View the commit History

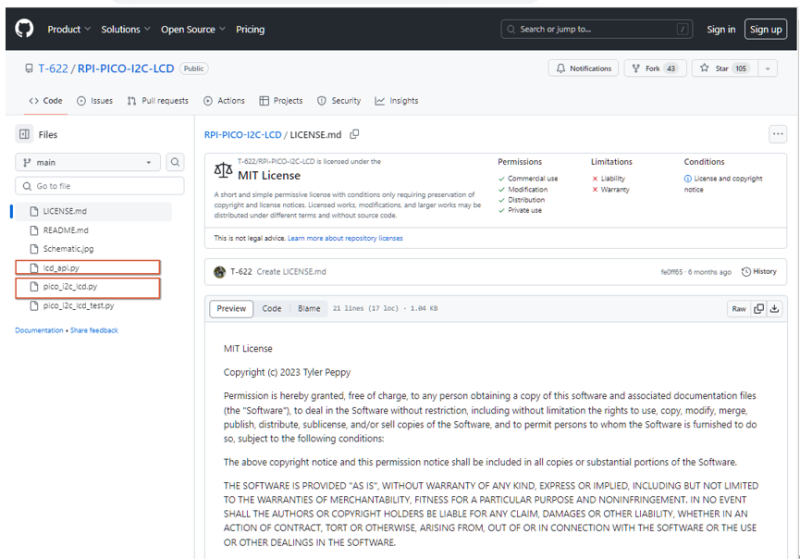click(759, 271)
